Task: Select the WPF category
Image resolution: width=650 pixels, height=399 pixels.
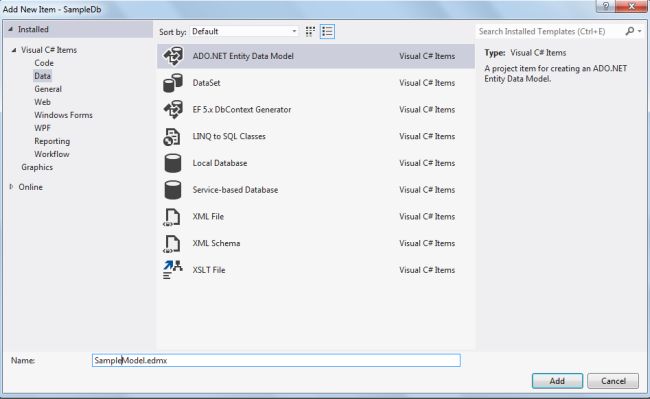Action: 42,128
